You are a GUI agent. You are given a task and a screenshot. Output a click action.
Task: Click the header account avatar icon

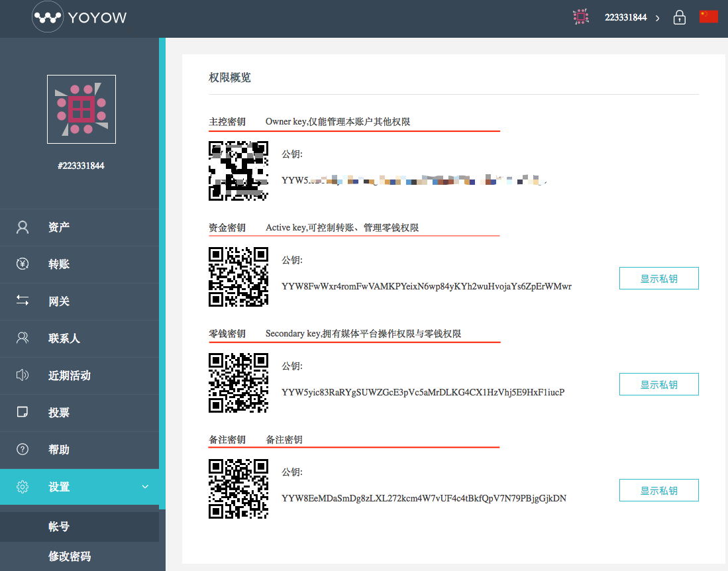tap(581, 17)
